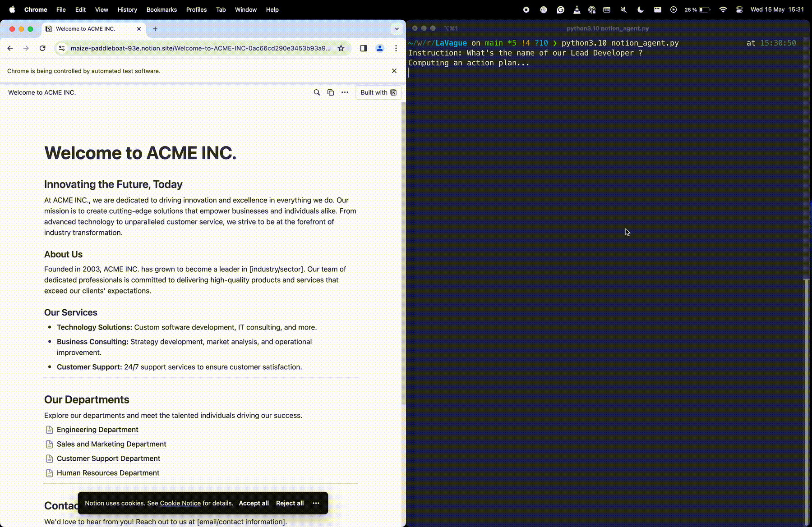This screenshot has height=527, width=812.
Task: Click the Apple menu icon
Action: click(x=12, y=9)
